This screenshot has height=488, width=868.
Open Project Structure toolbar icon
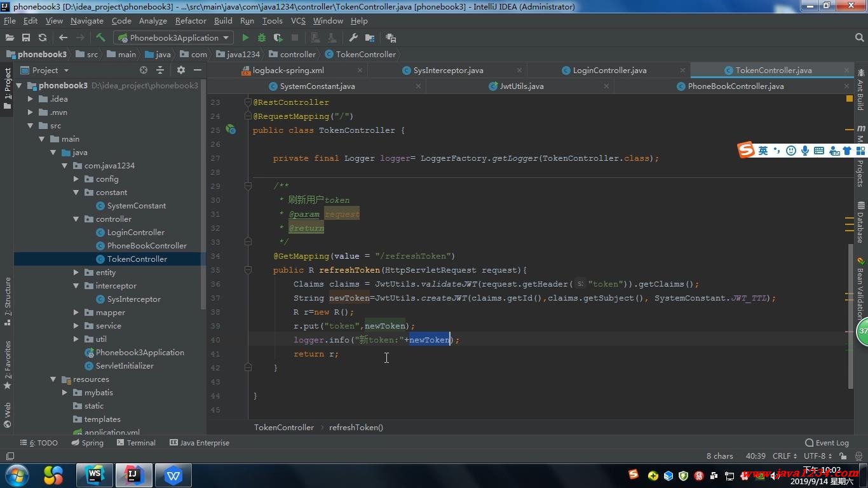pos(370,37)
